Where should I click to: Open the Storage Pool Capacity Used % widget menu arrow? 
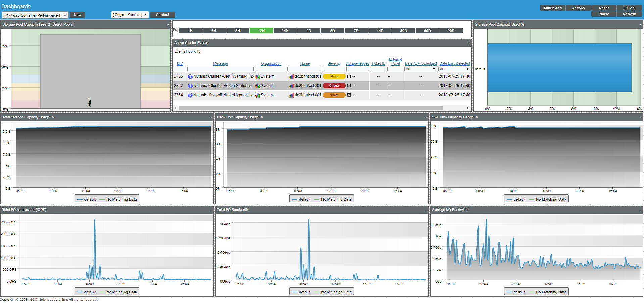coord(641,25)
